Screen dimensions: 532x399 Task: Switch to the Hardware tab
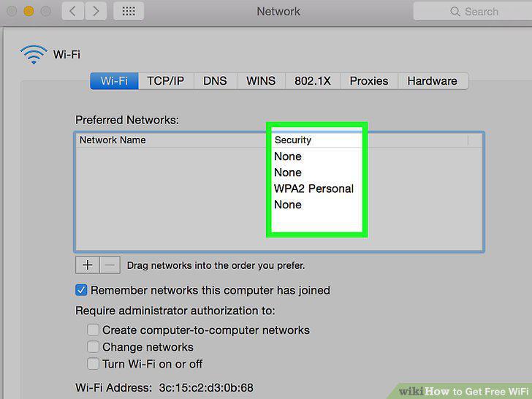(433, 81)
